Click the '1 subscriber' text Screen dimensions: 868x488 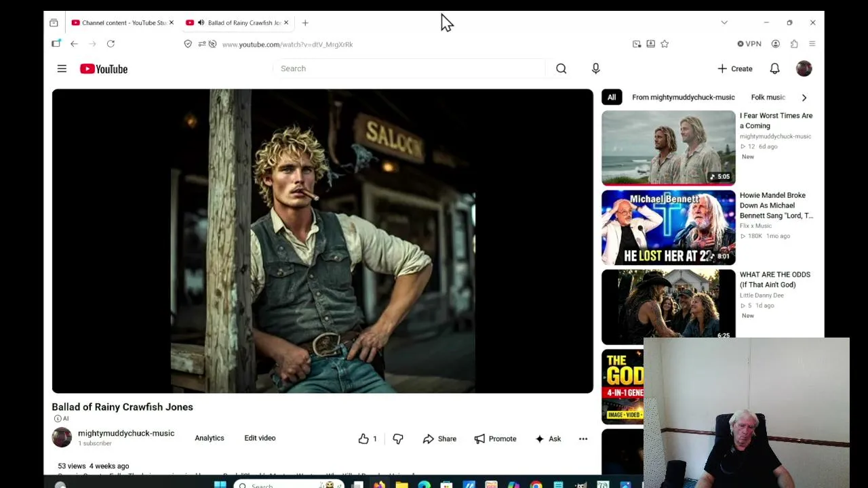[95, 443]
